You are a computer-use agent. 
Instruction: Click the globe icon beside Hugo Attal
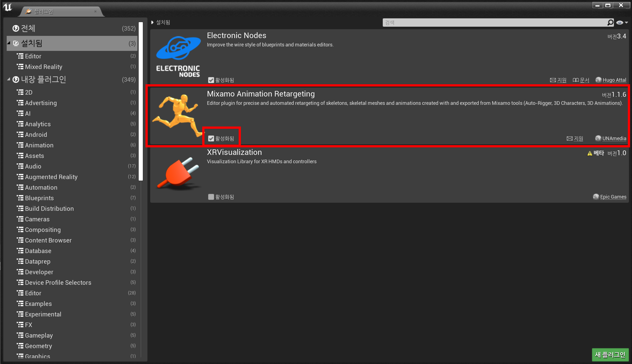[x=598, y=80]
